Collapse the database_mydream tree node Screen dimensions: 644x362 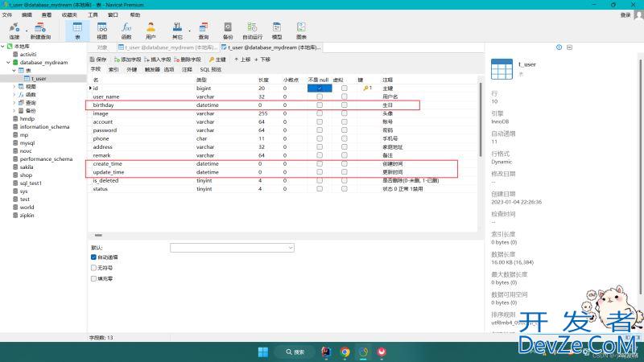click(x=8, y=63)
